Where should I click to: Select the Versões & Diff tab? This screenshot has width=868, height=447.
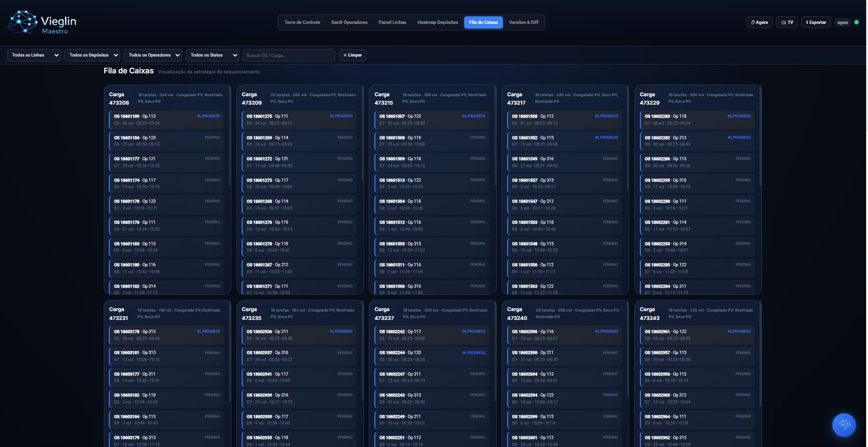[524, 22]
